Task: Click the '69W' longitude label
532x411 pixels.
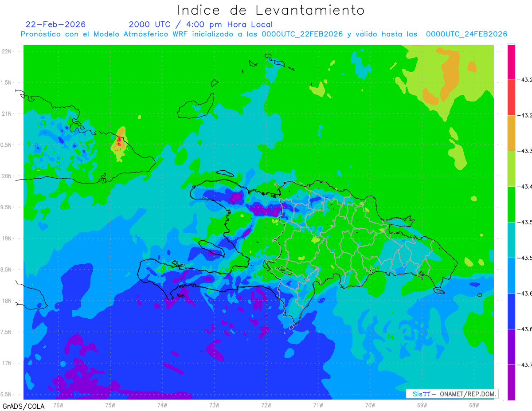Action: pos(422,405)
